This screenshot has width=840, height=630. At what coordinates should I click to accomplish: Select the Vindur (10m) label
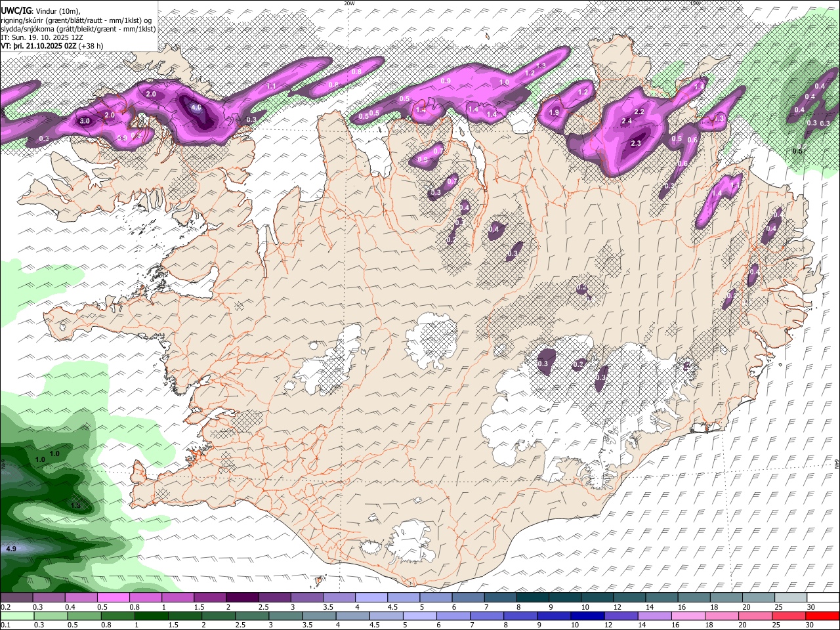tap(57, 10)
